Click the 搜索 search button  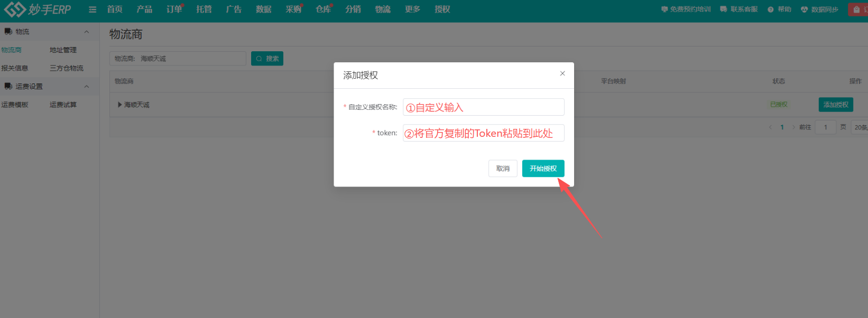click(267, 59)
